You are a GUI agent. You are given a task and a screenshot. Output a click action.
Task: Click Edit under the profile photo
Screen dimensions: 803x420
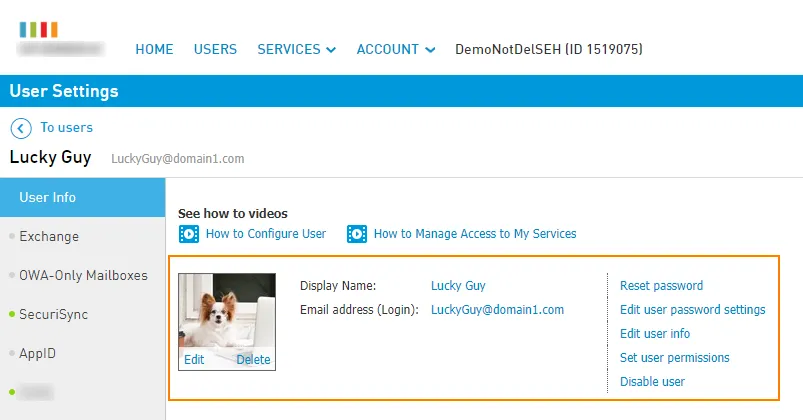click(194, 360)
